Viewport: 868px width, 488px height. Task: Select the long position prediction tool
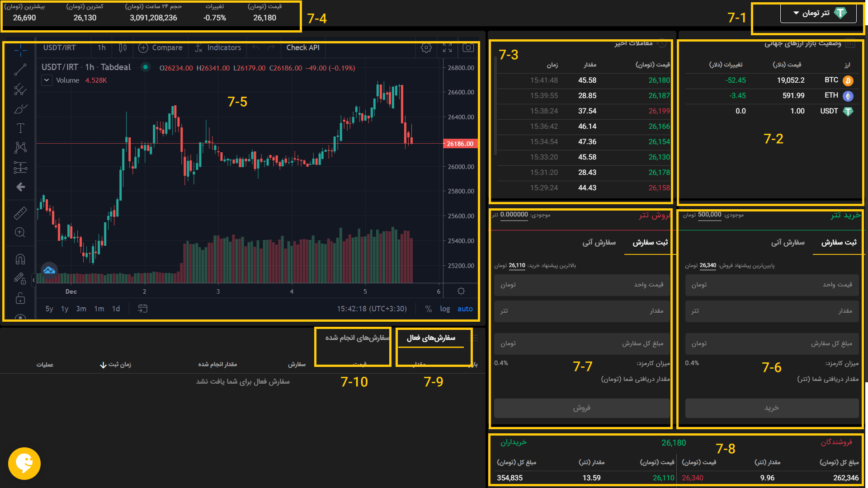pyautogui.click(x=20, y=167)
